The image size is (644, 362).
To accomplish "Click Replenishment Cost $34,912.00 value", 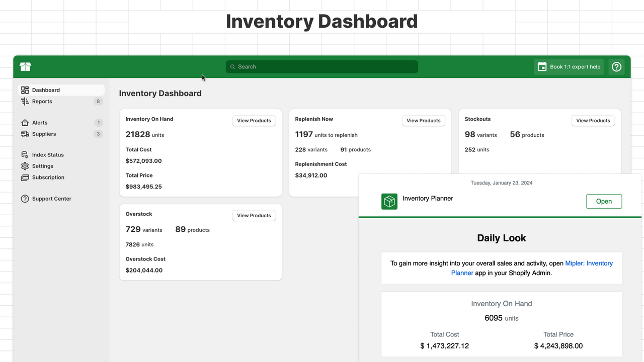I will (x=311, y=175).
